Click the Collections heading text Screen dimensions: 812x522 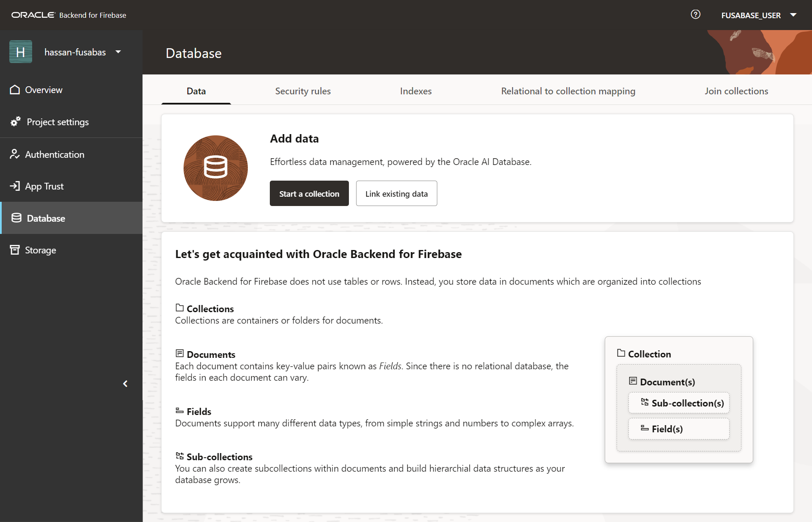point(210,309)
